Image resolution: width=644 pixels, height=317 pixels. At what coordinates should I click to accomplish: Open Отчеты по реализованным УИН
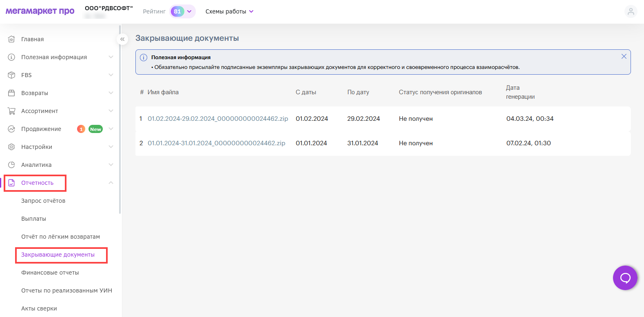66,290
